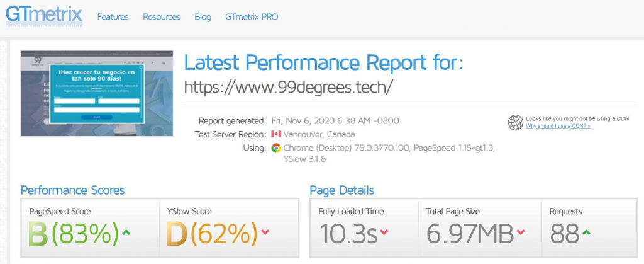Go to the Blog page

[x=203, y=17]
